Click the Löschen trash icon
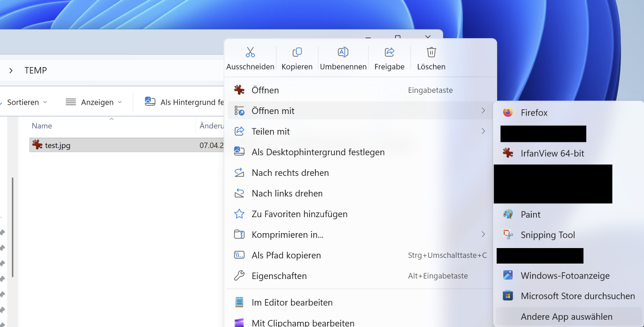644x327 pixels. [x=431, y=52]
